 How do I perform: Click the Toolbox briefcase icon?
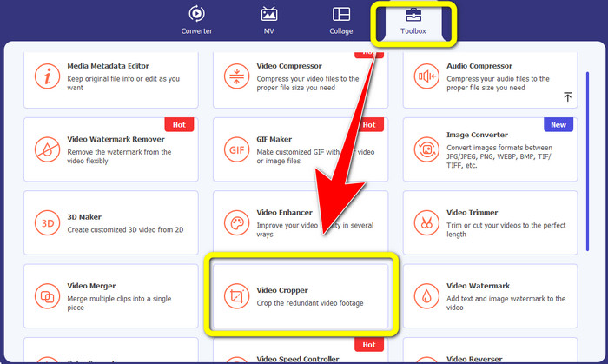tap(413, 15)
